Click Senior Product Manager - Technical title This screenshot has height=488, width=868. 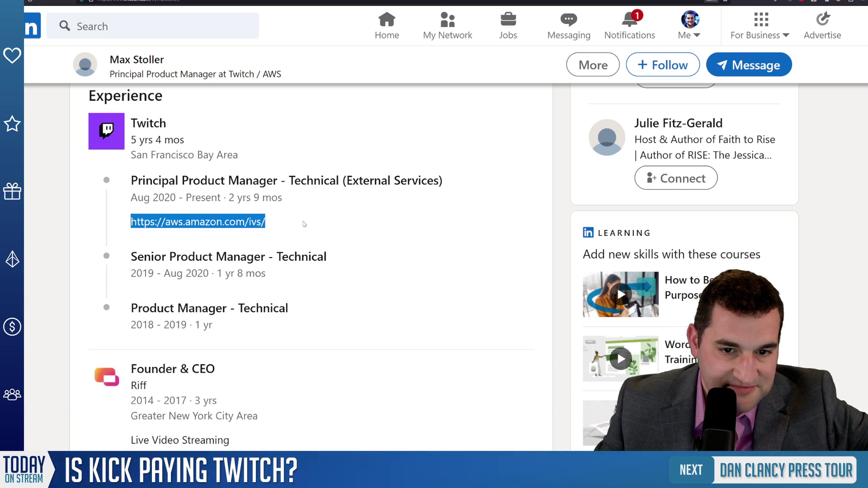click(x=228, y=256)
